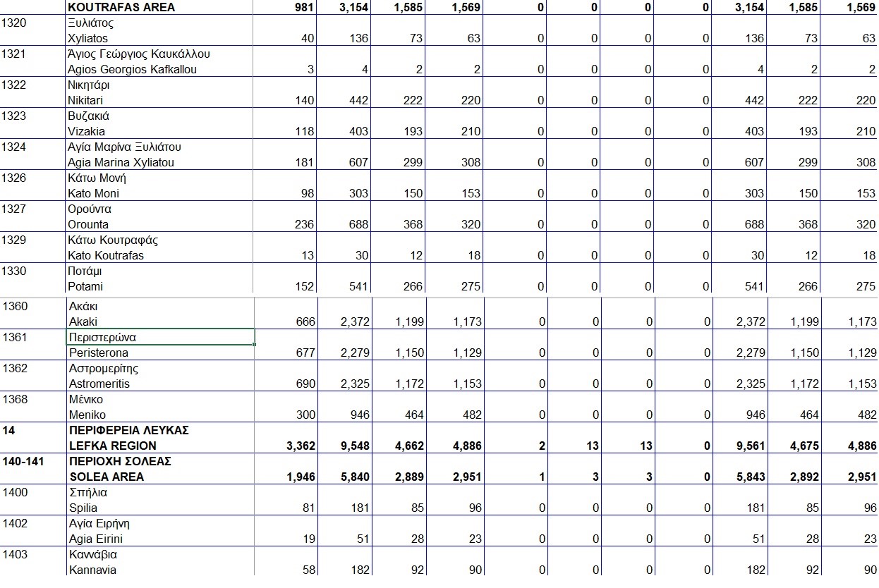This screenshot has width=879, height=588.
Task: Select the Nikitari village name cell
Action: coord(85,100)
